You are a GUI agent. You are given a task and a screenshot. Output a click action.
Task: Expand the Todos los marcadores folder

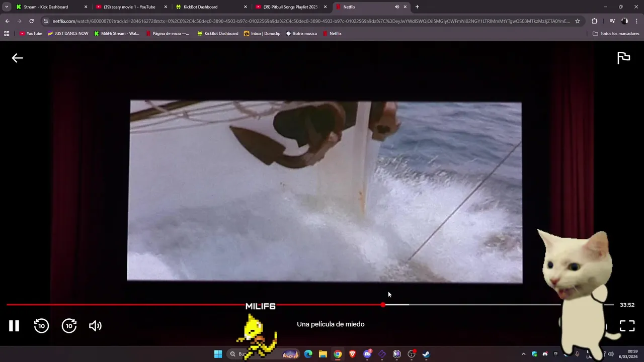[x=616, y=34]
